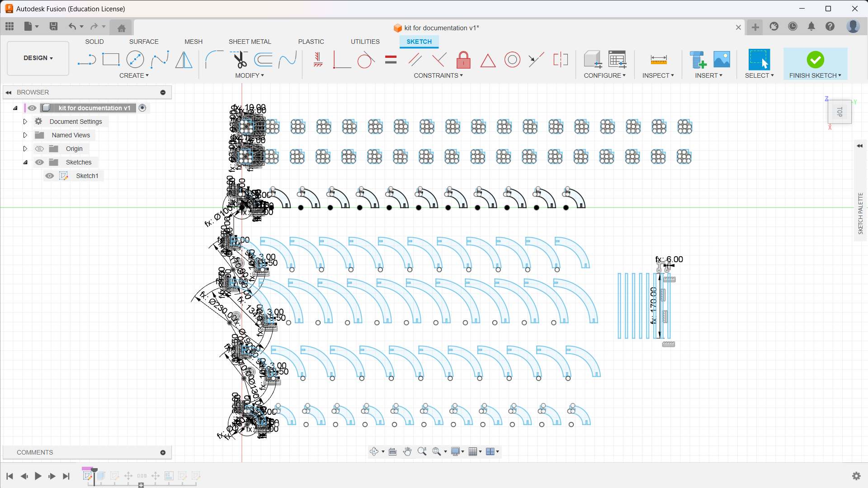Select the 2-Point Rectangle tool
868x488 pixels.
click(111, 60)
